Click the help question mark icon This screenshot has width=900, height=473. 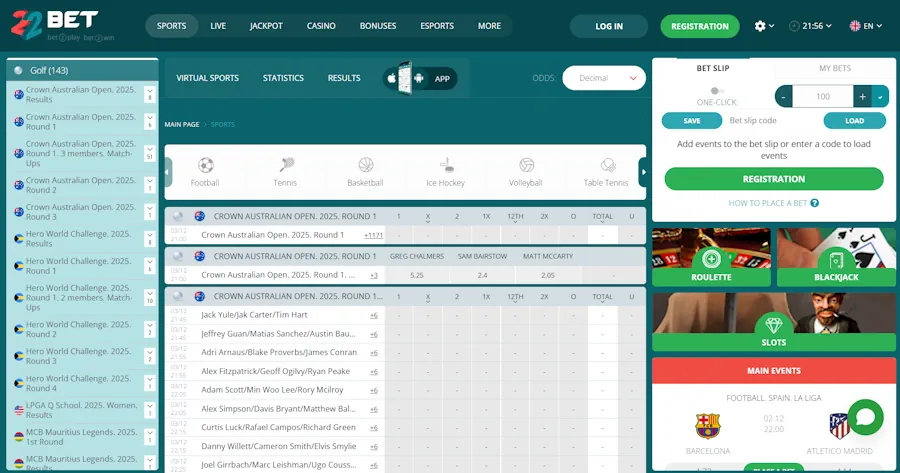(814, 203)
